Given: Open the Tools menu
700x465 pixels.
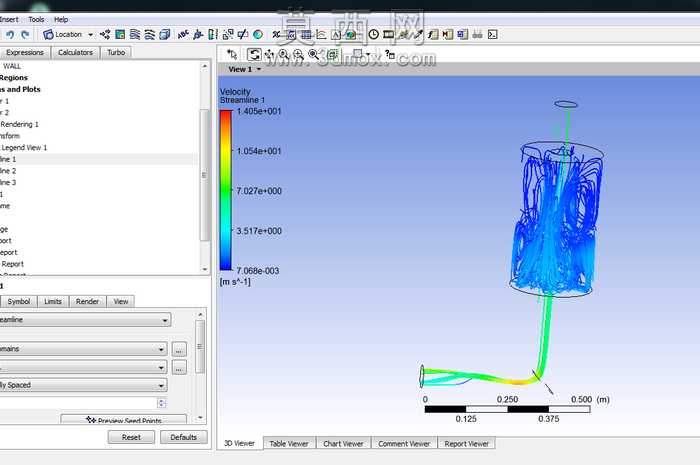Looking at the screenshot, I should [36, 19].
